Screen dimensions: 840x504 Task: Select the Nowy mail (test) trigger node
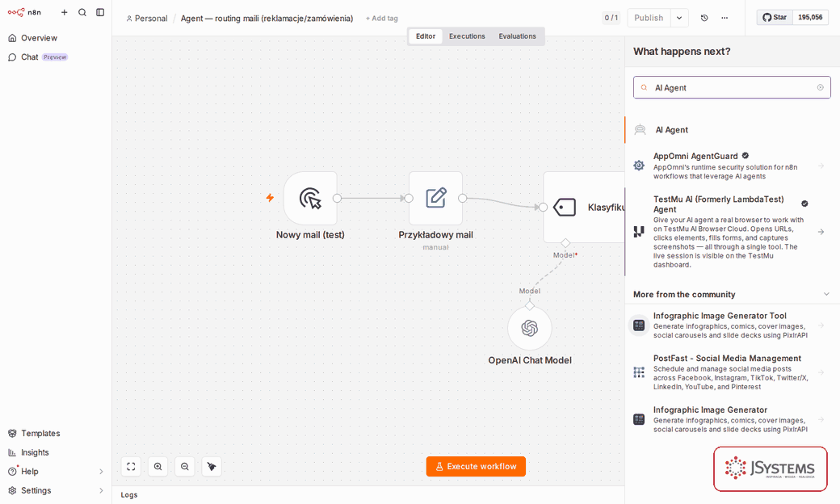[x=310, y=198]
